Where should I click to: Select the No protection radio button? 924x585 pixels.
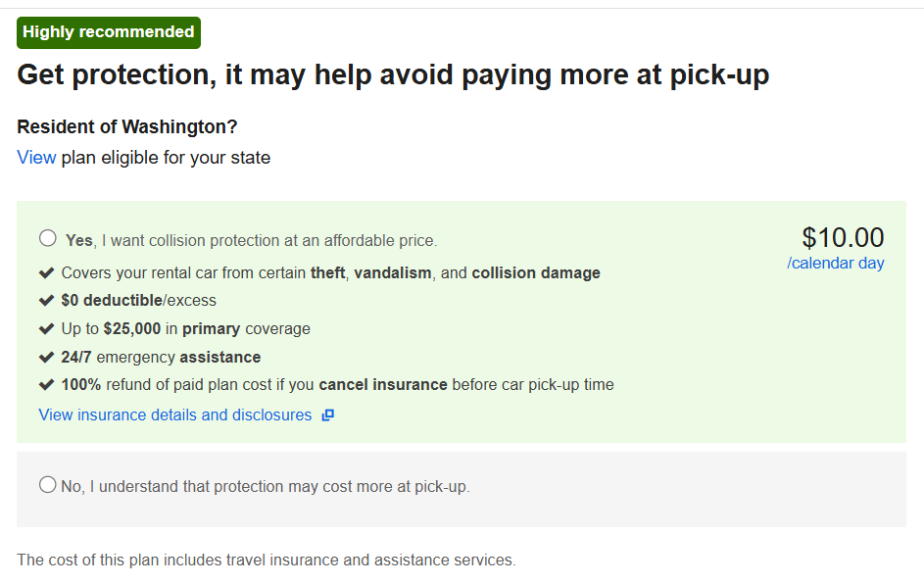pos(48,484)
